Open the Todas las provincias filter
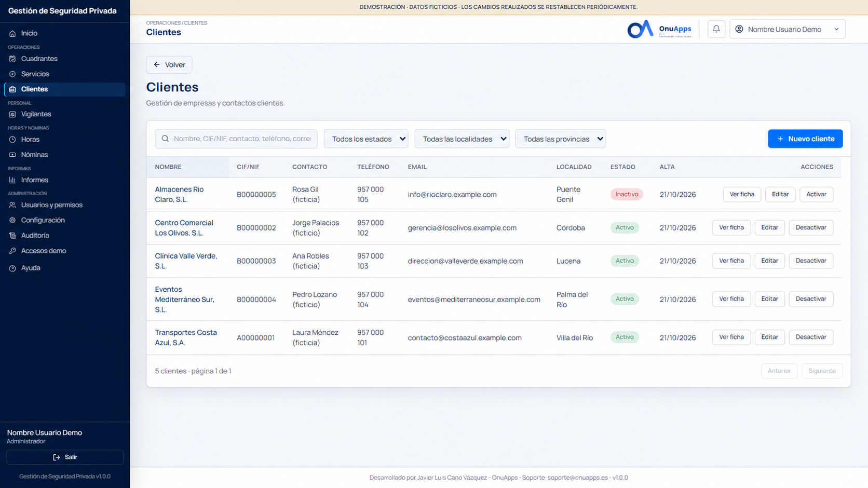Screen dimensions: 868x488 coord(561,139)
